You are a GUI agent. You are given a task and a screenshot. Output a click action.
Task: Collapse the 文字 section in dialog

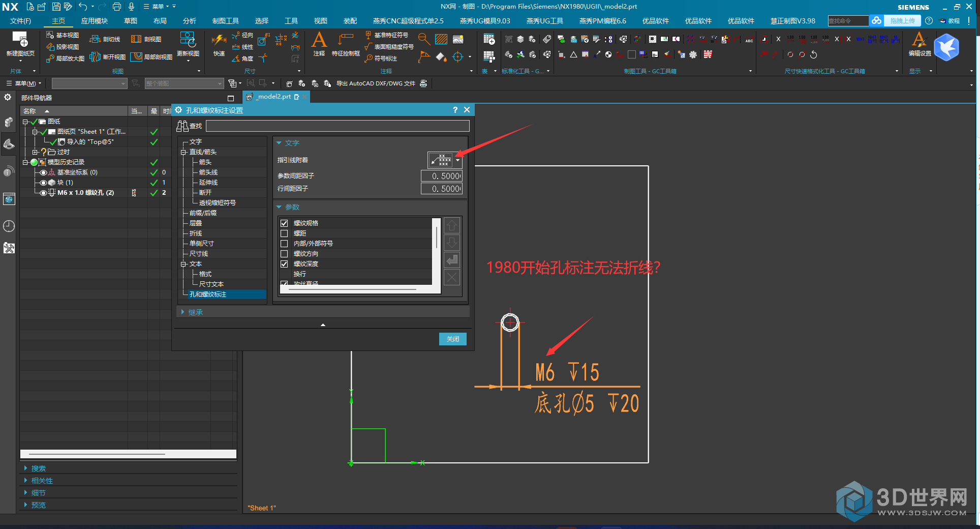click(x=279, y=143)
